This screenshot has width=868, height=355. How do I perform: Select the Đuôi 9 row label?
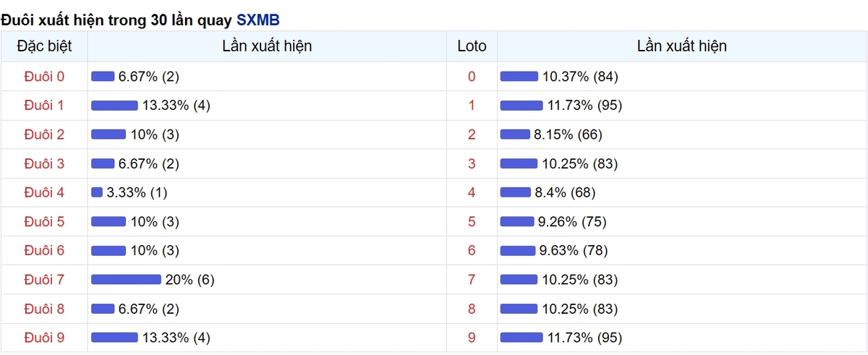[x=44, y=337]
